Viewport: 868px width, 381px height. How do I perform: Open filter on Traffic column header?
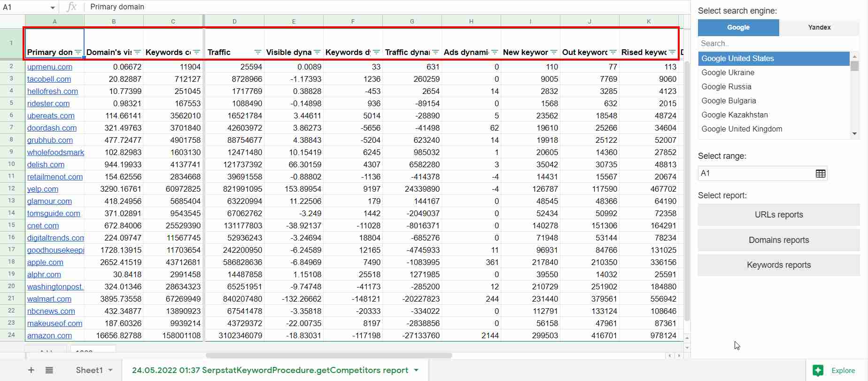tap(258, 52)
